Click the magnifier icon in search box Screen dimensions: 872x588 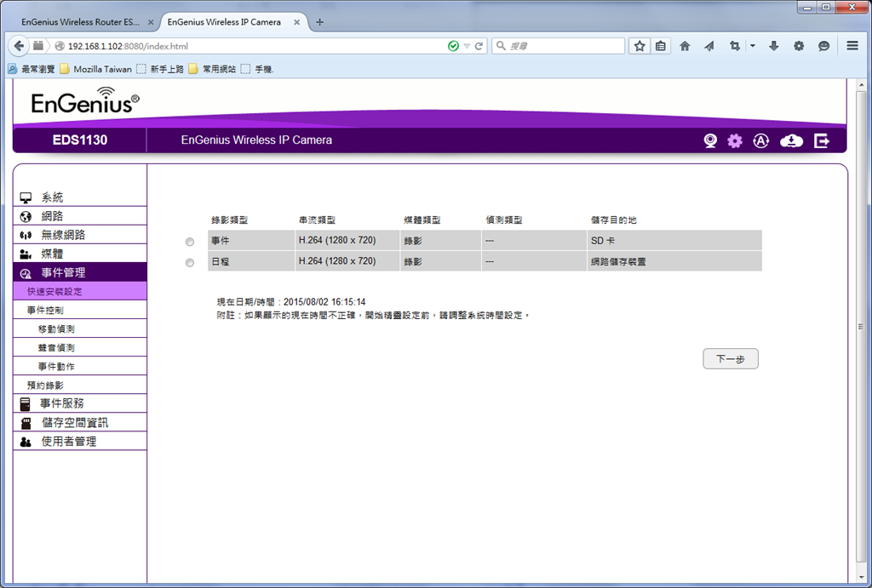click(501, 46)
